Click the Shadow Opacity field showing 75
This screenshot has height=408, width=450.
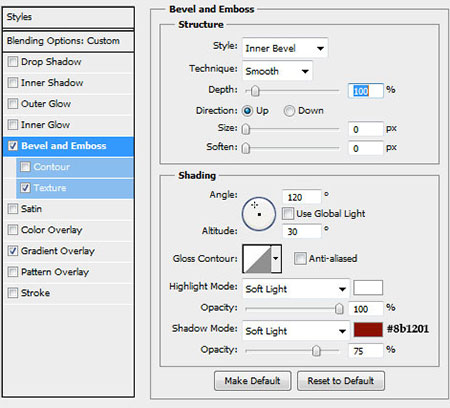click(366, 351)
